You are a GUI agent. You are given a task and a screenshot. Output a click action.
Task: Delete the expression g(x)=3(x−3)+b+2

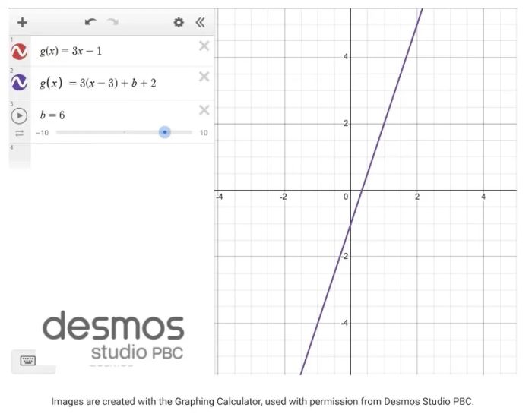tap(204, 77)
